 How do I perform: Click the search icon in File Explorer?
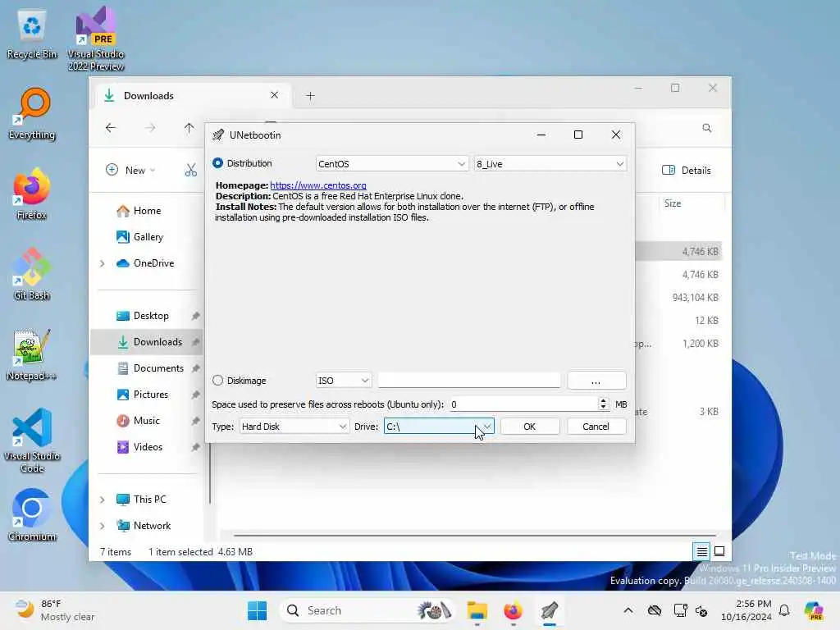point(706,128)
